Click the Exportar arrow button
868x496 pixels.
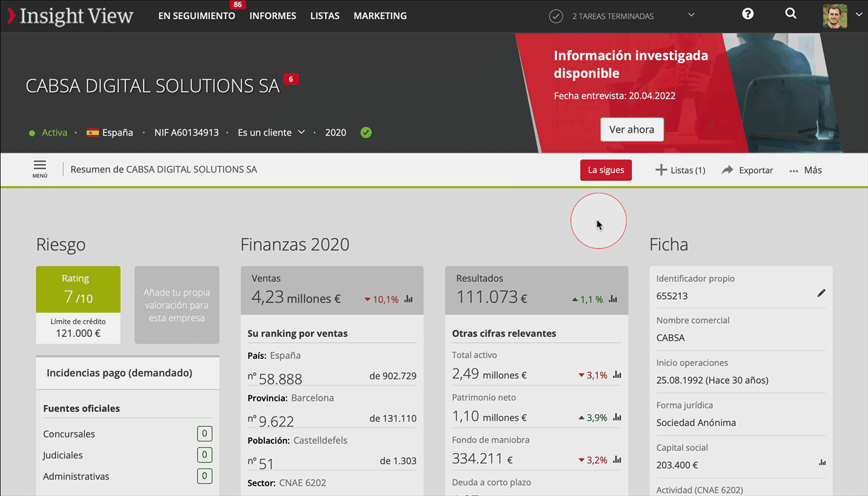(747, 170)
